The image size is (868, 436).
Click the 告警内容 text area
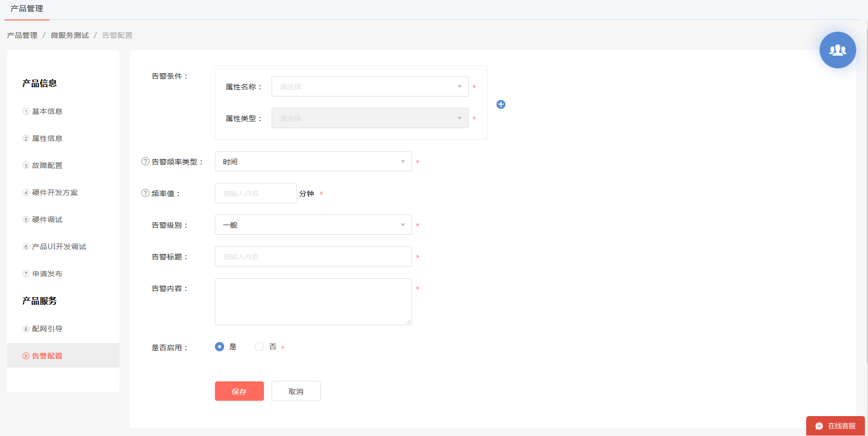pos(314,302)
